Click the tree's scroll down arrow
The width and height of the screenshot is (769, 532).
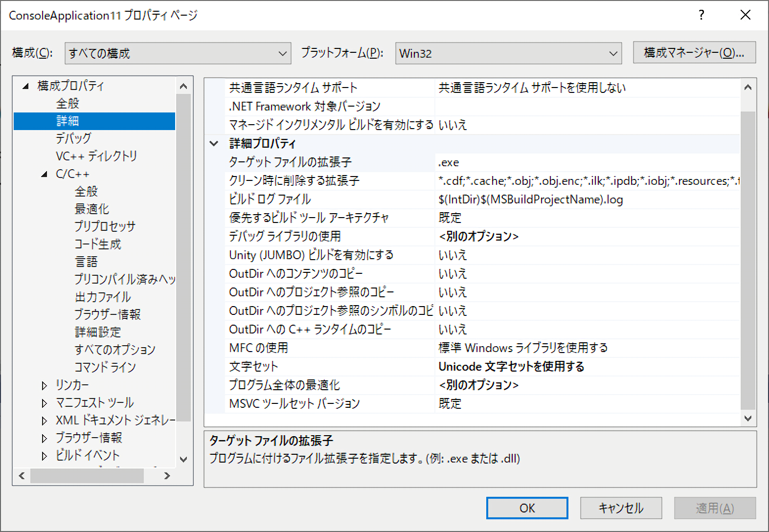(x=183, y=459)
